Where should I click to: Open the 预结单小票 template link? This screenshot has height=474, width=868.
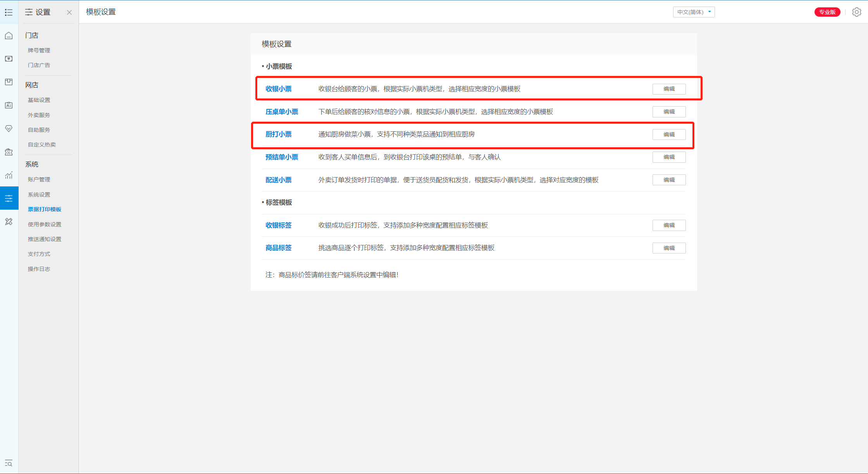[282, 157]
